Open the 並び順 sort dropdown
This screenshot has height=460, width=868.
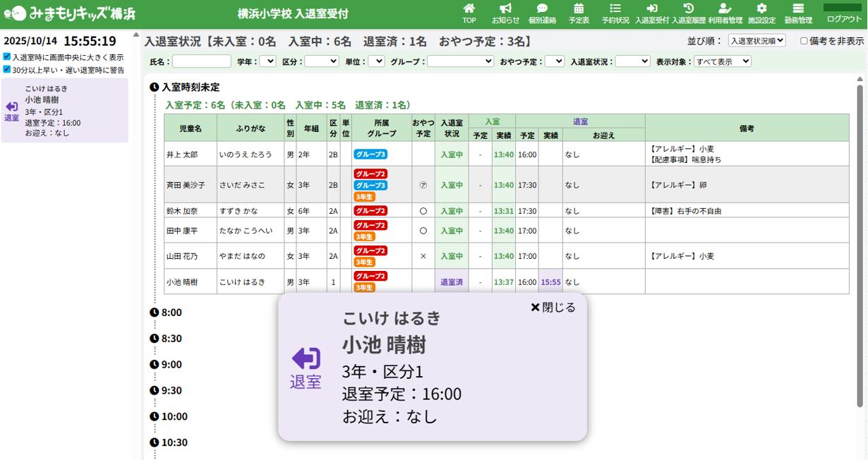(x=756, y=41)
